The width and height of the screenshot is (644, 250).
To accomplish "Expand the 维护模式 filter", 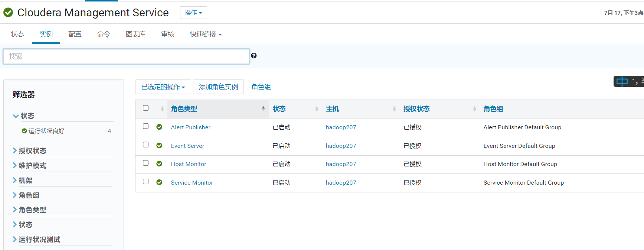I will click(30, 165).
